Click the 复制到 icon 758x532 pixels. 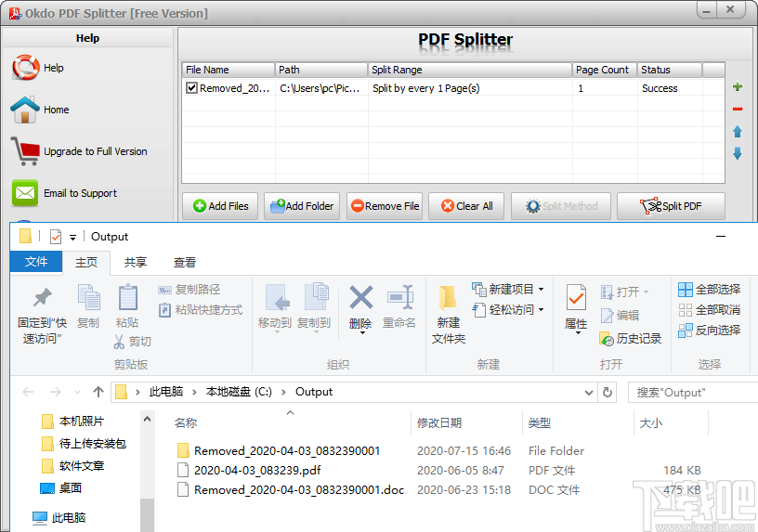click(316, 296)
